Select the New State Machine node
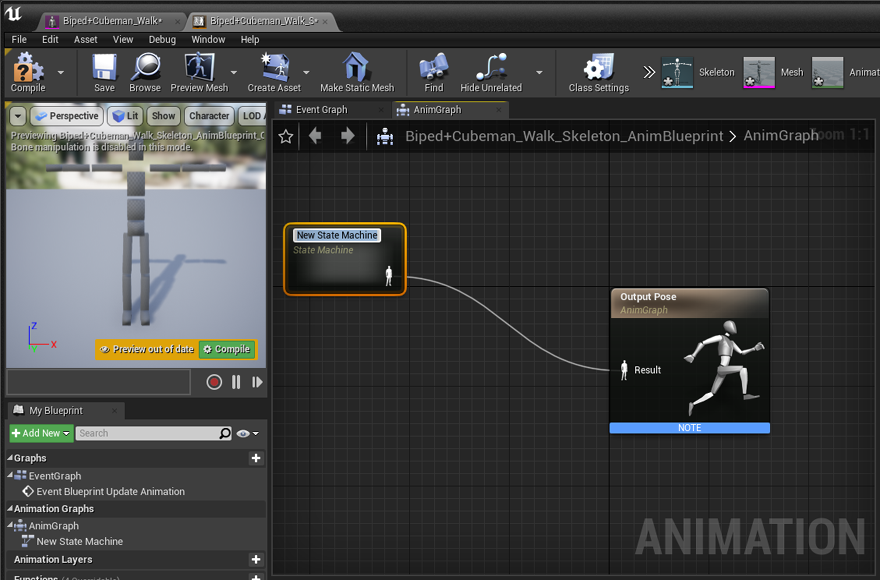Viewport: 880px width, 580px height. coord(345,259)
